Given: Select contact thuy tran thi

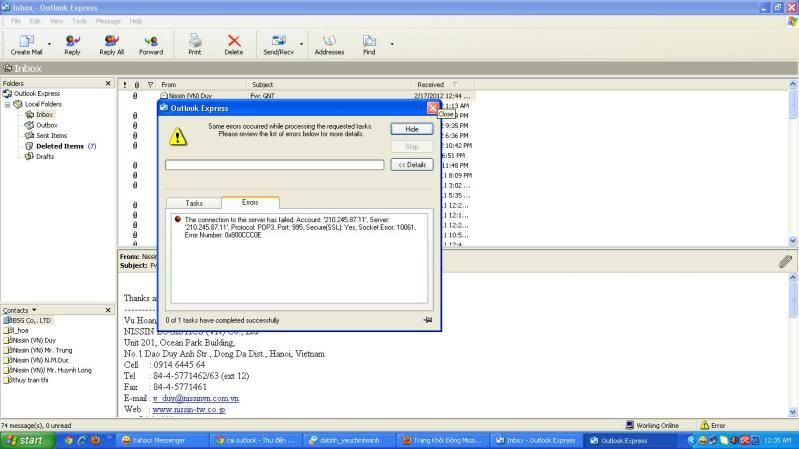Looking at the screenshot, I should 26,380.
